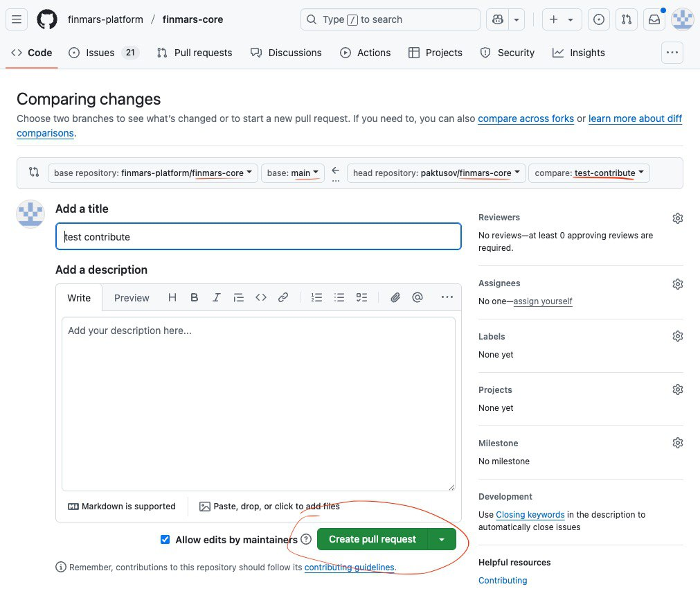This screenshot has height=589, width=700.
Task: Open the Security tab
Action: click(x=507, y=53)
